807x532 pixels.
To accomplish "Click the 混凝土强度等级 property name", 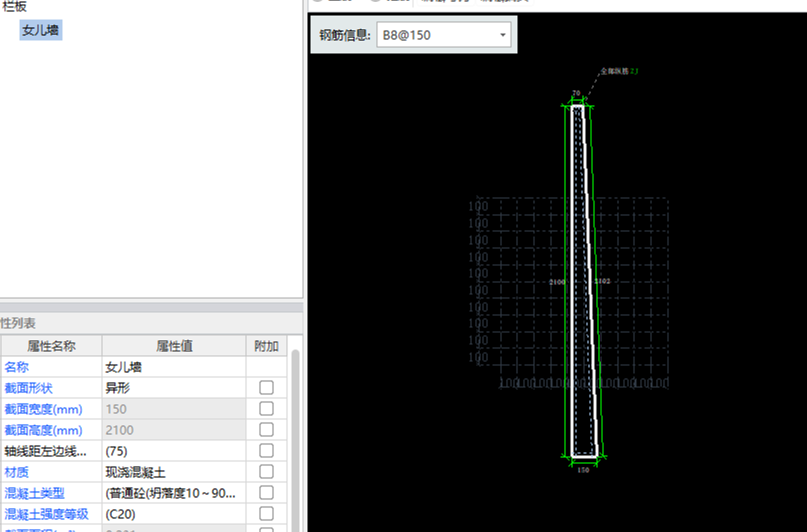I will 46,514.
